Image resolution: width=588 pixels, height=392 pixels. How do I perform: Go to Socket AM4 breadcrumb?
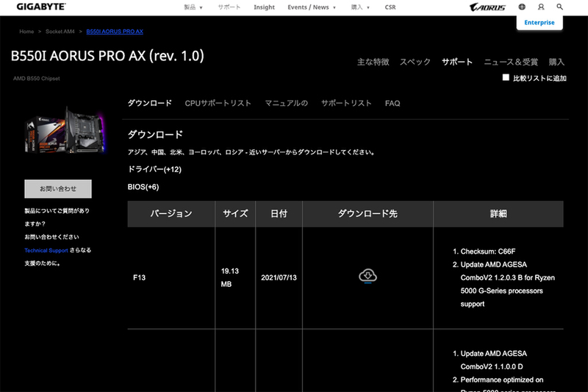coord(60,32)
